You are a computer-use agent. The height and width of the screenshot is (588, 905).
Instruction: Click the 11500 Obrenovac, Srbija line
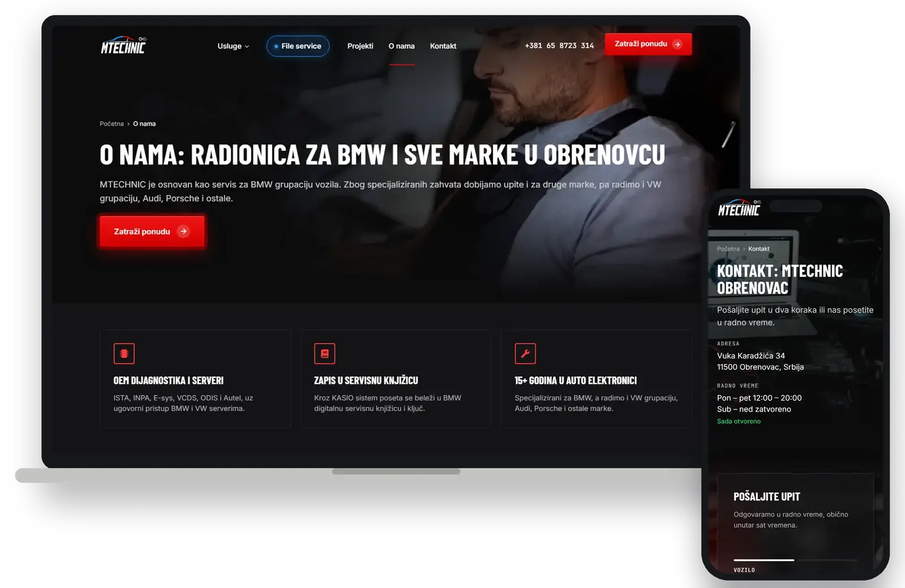pyautogui.click(x=760, y=367)
